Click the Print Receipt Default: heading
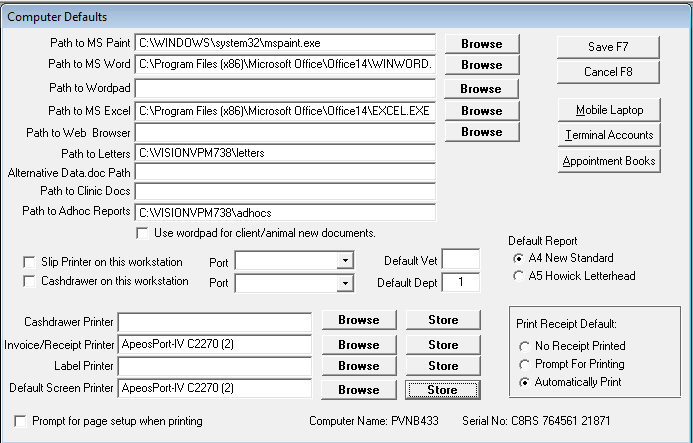 566,324
